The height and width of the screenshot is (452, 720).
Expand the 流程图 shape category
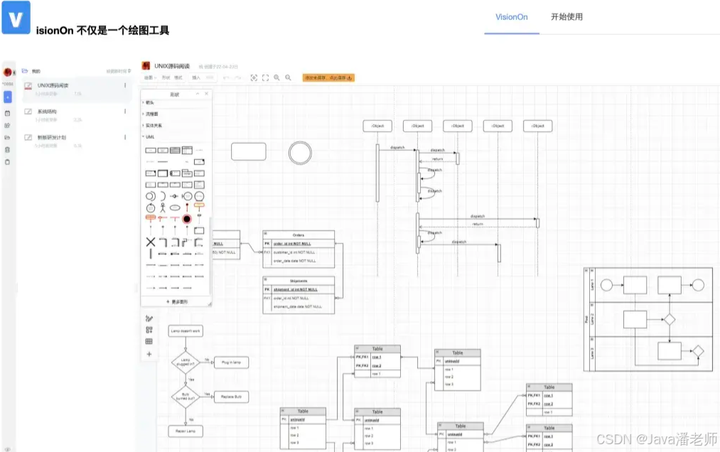pos(152,114)
